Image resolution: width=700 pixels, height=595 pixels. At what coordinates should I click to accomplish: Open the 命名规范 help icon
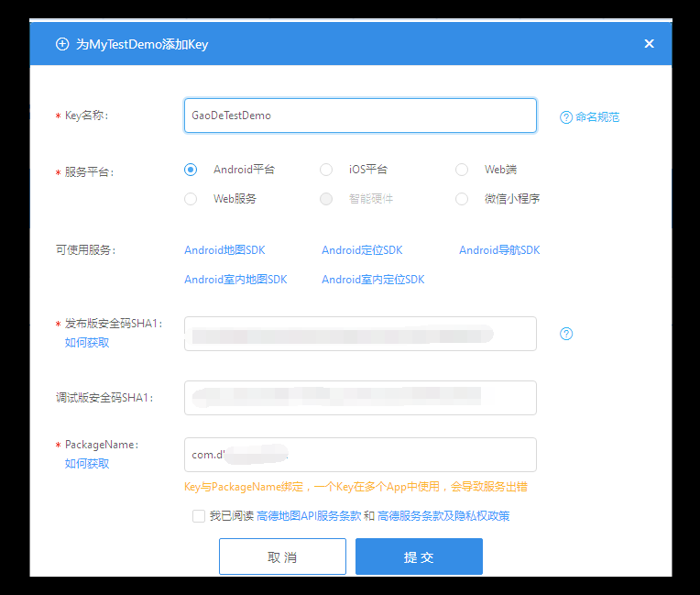tap(566, 117)
